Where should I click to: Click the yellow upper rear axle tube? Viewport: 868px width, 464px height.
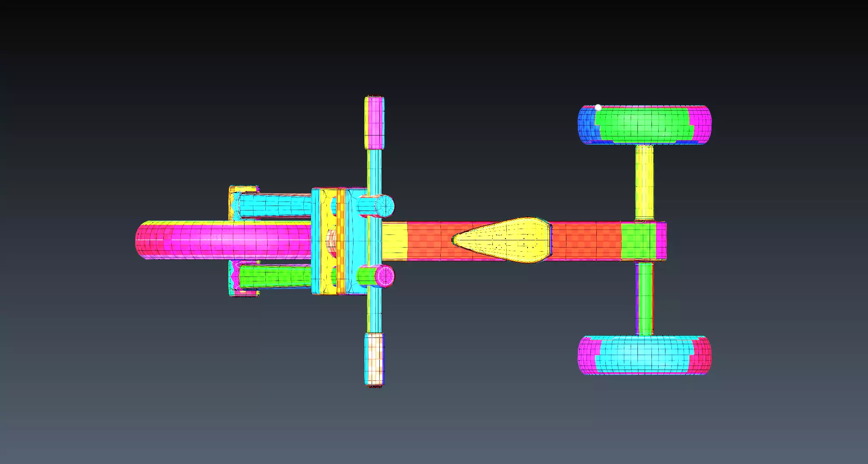[x=644, y=183]
